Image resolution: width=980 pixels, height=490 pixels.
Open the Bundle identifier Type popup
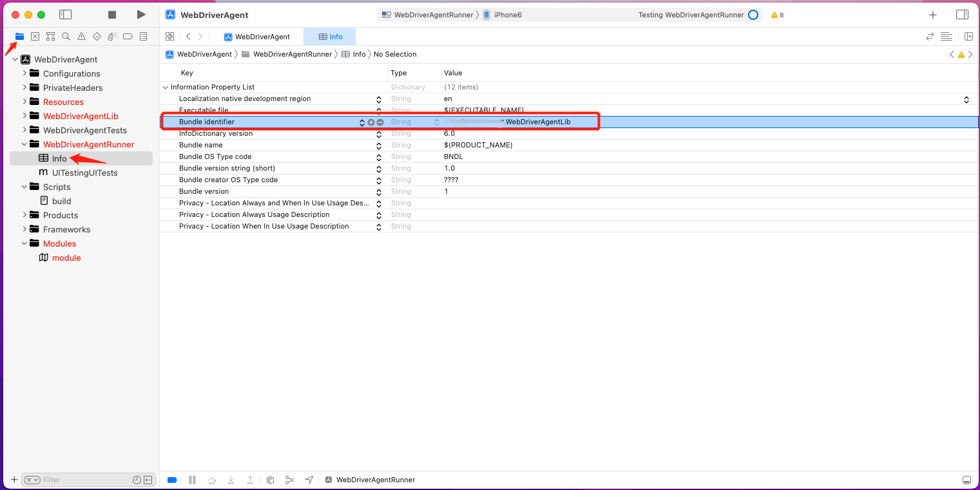point(436,122)
